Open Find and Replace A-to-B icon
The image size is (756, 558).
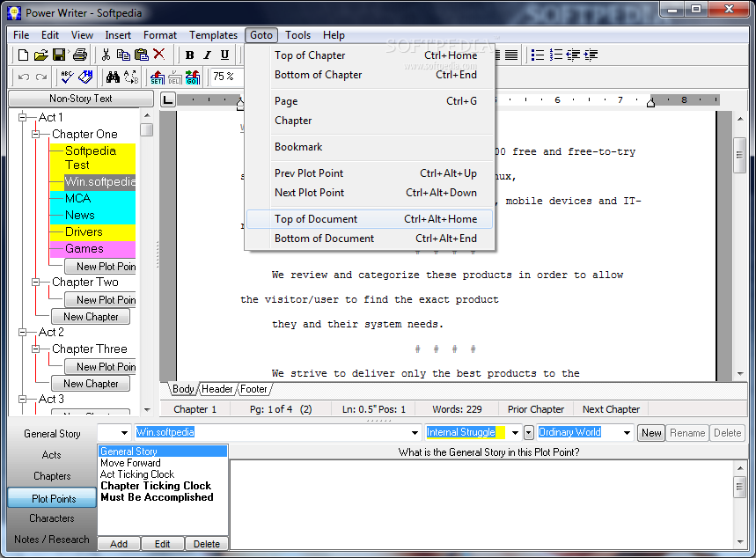(x=131, y=77)
